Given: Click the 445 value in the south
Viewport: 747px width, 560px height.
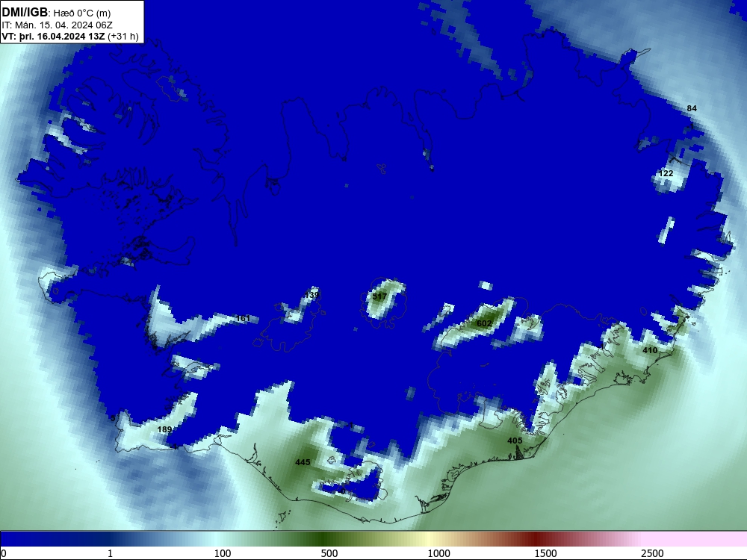Looking at the screenshot, I should pos(303,462).
